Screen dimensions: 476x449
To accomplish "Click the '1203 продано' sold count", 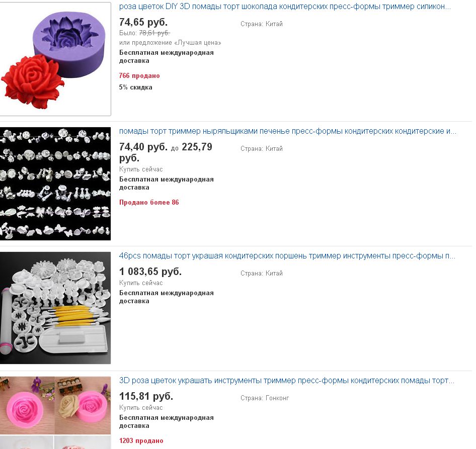I will pos(141,440).
